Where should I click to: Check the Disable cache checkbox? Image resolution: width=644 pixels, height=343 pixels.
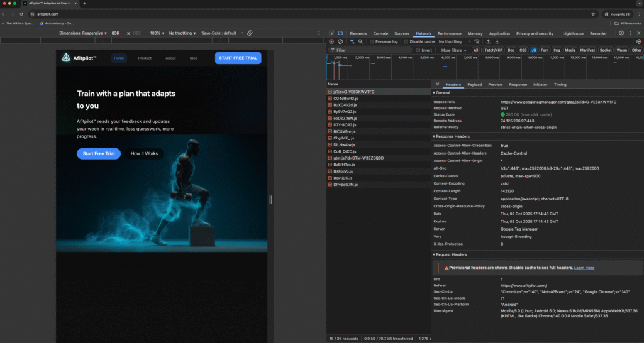[406, 41]
